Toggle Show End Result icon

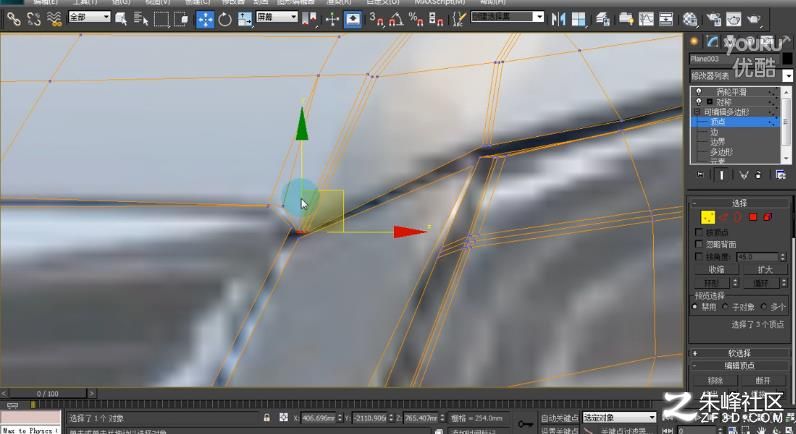tap(721, 175)
